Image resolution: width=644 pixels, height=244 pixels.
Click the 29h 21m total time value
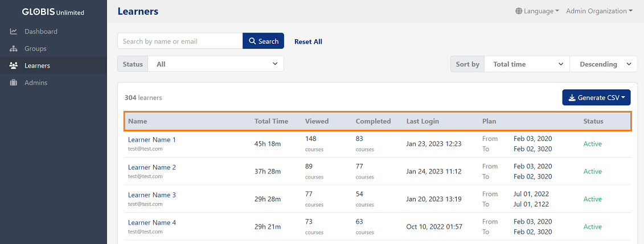coord(268,227)
